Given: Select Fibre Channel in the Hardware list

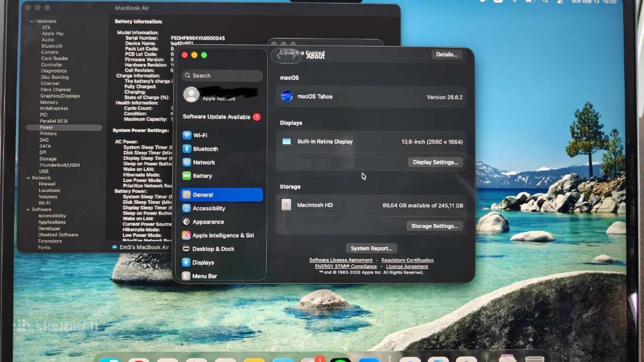Looking at the screenshot, I should pos(56,90).
